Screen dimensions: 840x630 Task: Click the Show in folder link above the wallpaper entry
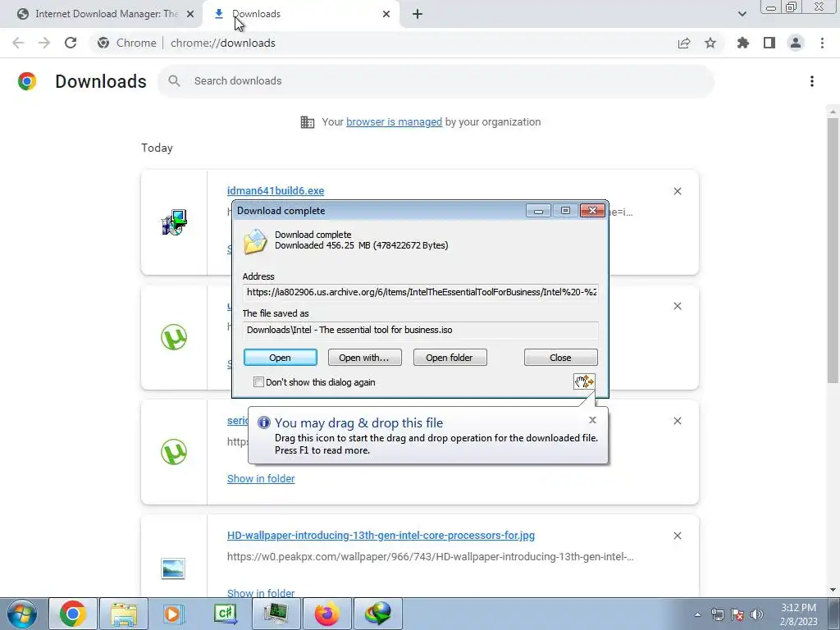[x=260, y=478]
